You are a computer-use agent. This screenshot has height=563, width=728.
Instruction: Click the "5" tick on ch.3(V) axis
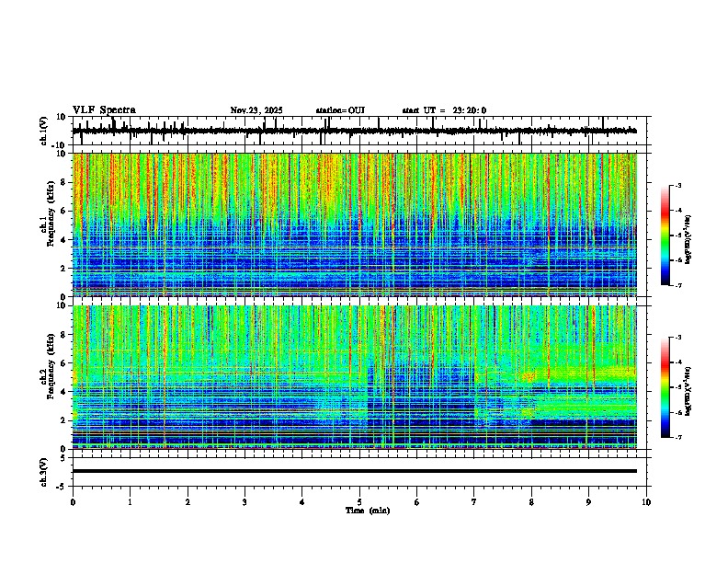[x=64, y=458]
